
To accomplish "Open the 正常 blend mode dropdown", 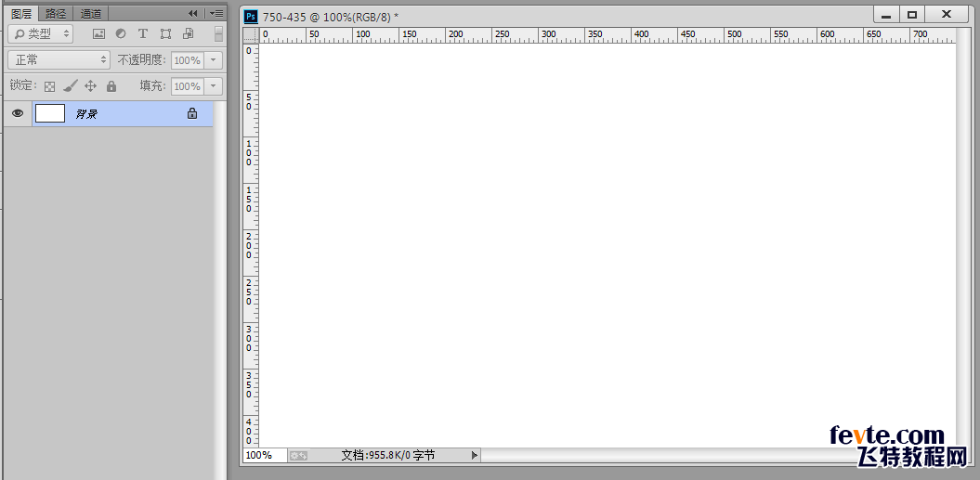I will click(x=59, y=60).
